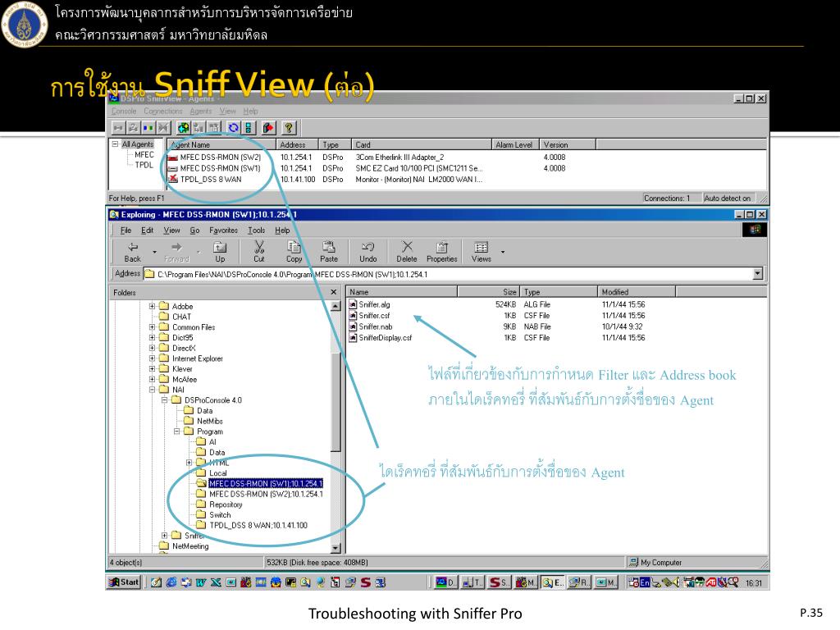Image resolution: width=840 pixels, height=630 pixels.
Task: Open the Back button history dropdown arrow
Action: click(155, 251)
